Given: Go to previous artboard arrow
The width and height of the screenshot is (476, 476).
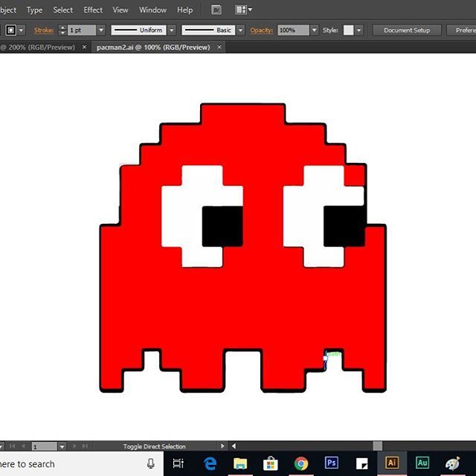Looking at the screenshot, I should (23, 446).
